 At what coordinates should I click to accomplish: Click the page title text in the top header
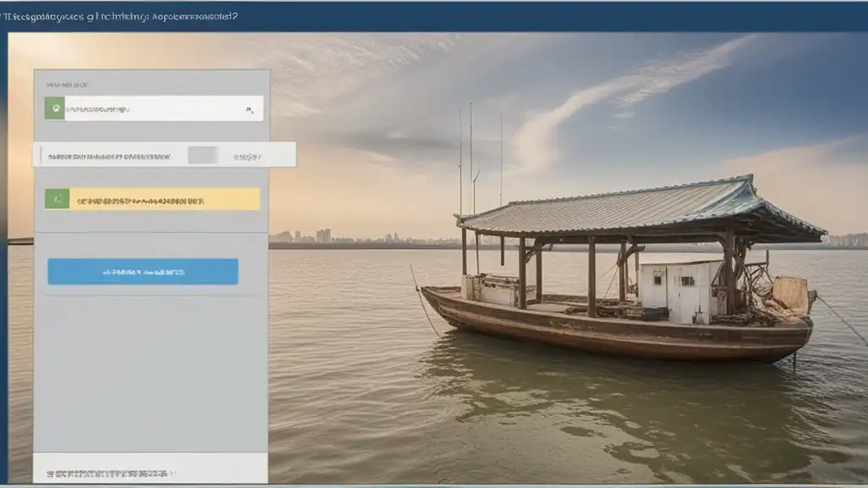[x=123, y=15]
